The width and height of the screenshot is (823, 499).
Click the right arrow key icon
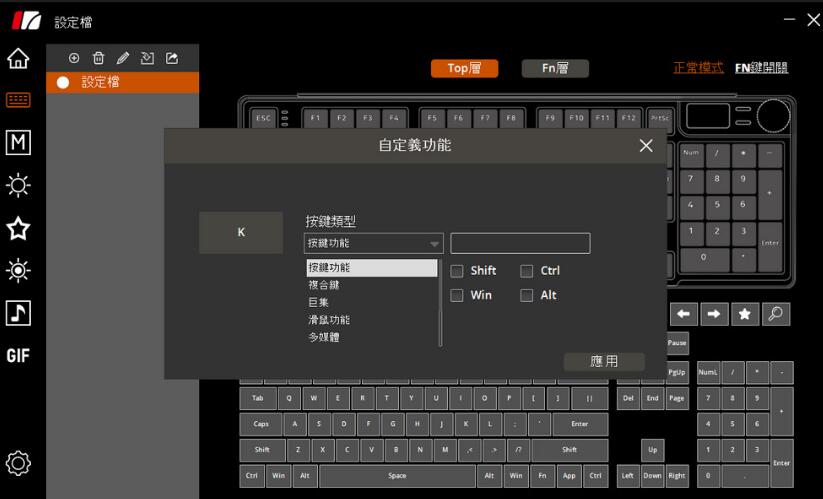(714, 314)
